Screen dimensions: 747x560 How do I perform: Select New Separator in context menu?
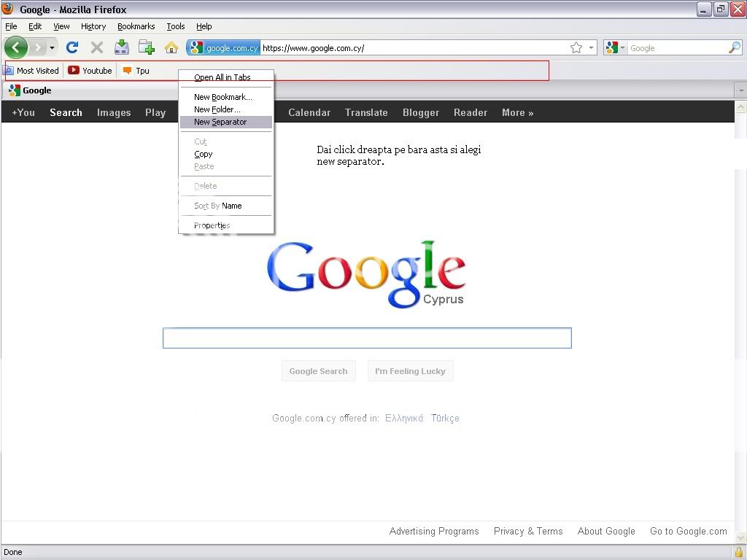point(226,122)
